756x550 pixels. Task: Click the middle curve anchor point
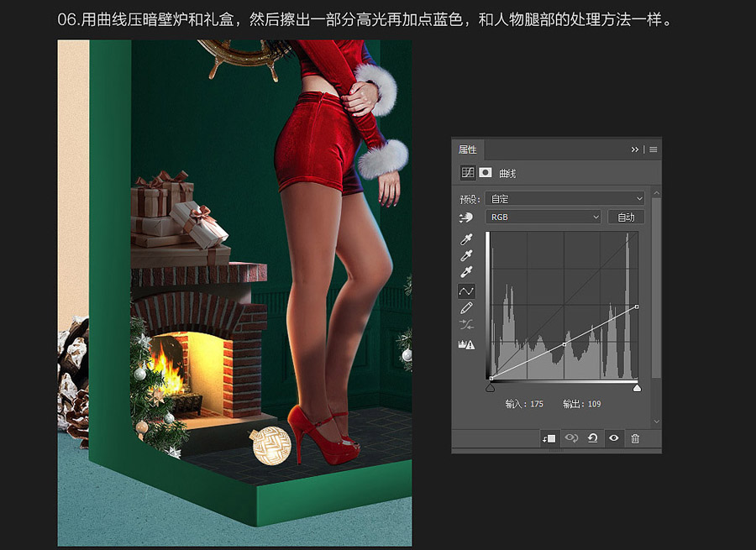(564, 343)
